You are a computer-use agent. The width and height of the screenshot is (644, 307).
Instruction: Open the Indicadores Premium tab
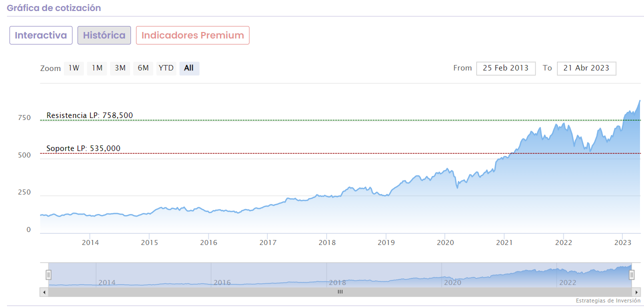click(x=192, y=35)
